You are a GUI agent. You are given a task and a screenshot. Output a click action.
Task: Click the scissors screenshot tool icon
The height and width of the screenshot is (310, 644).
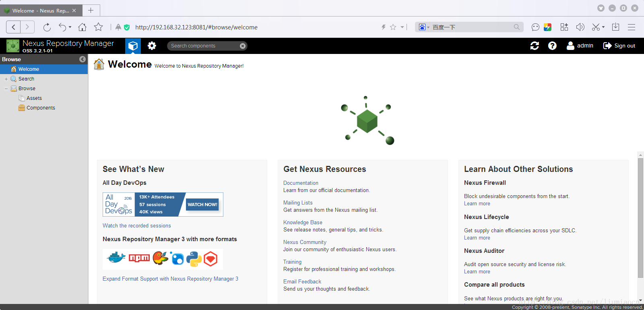[x=596, y=27]
